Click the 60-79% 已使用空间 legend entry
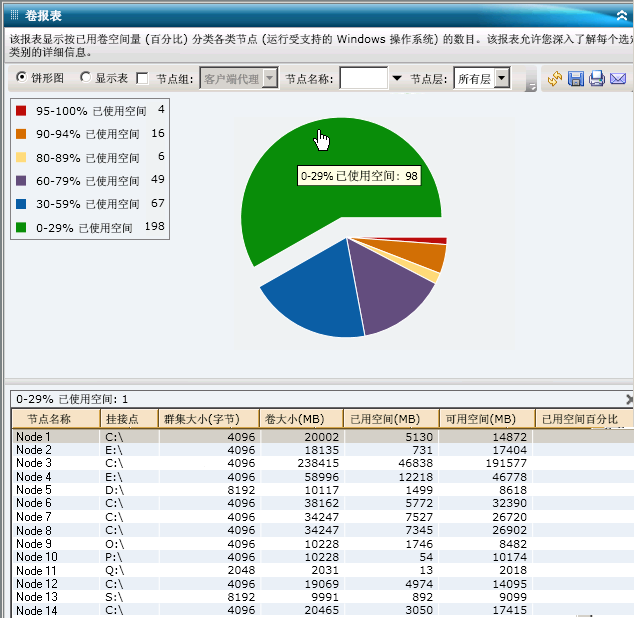 (x=88, y=181)
